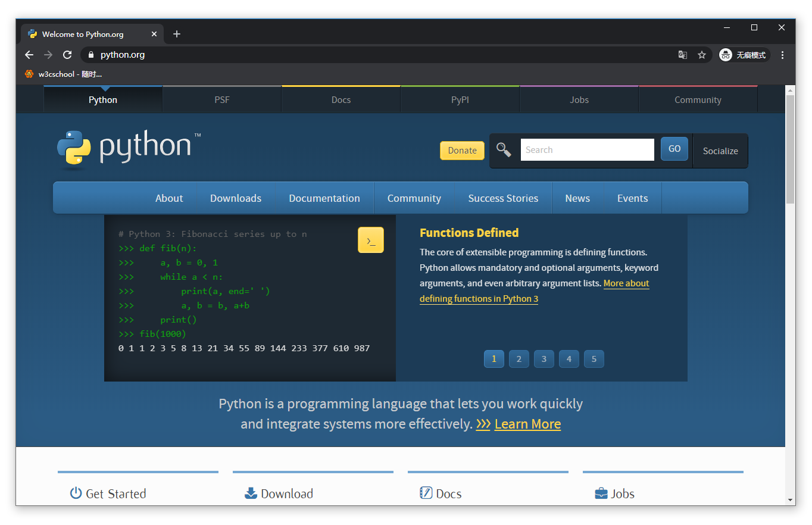Expand the Downloads navigation menu
This screenshot has height=525, width=812.
pos(235,198)
